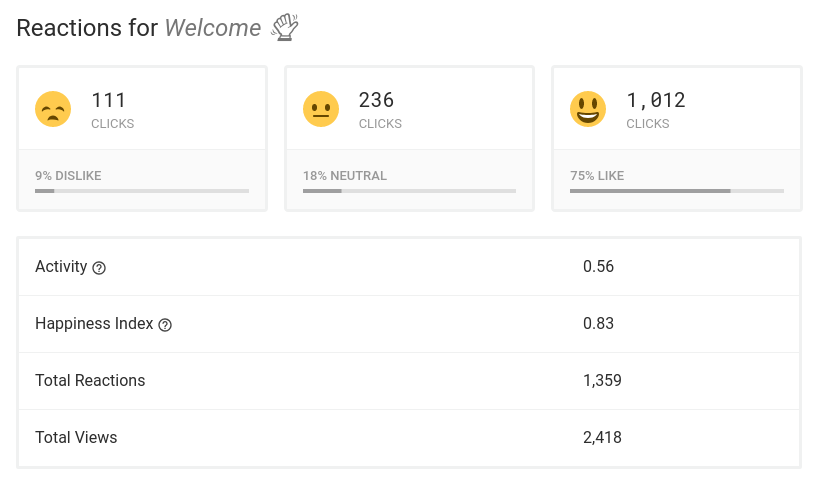Click the 2,418 total views value
Viewport: 818px width, 486px height.
[x=602, y=438]
